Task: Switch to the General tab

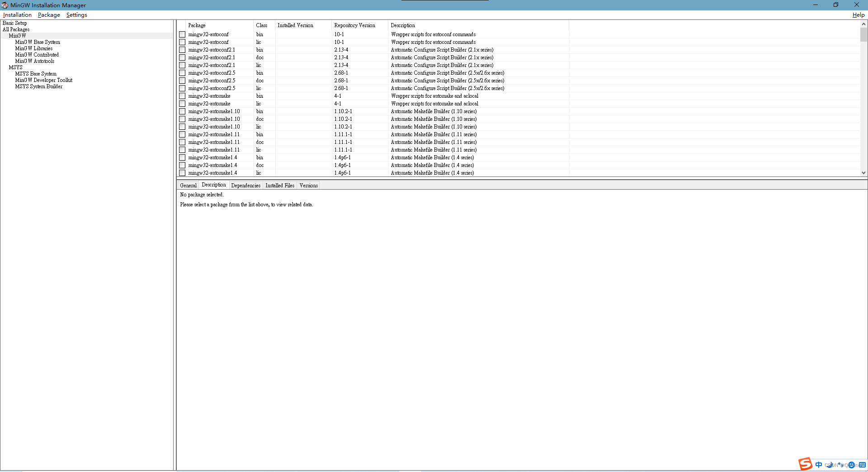Action: 188,186
